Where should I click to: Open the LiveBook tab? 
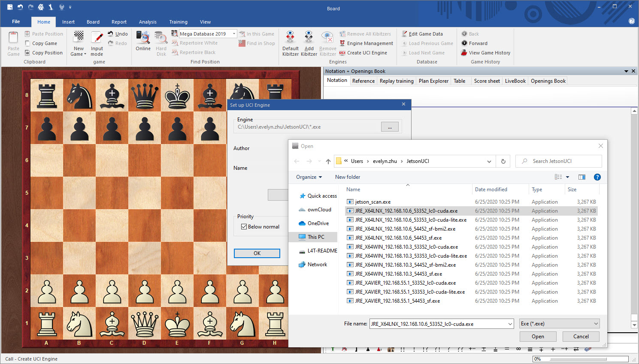click(x=515, y=81)
